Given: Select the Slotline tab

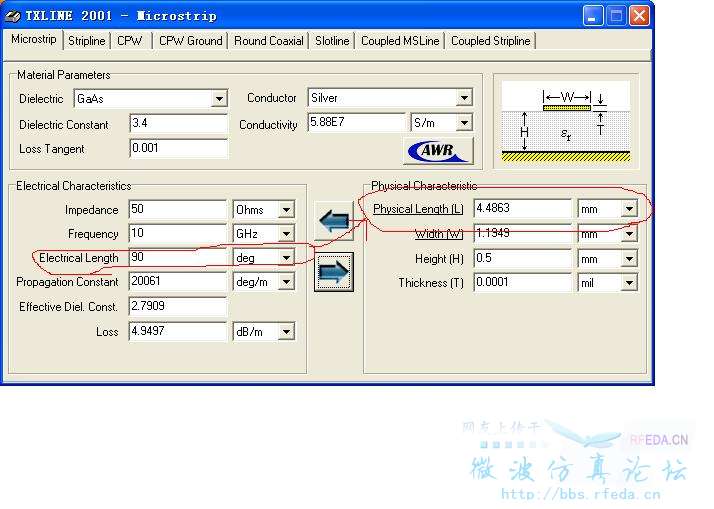Looking at the screenshot, I should (332, 41).
